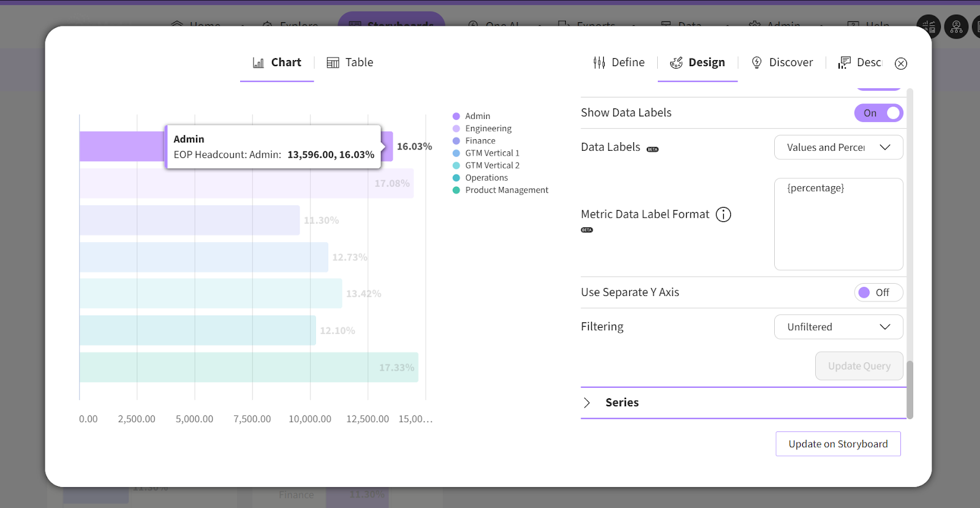
Task: Open the Data Labels dropdown
Action: 838,147
